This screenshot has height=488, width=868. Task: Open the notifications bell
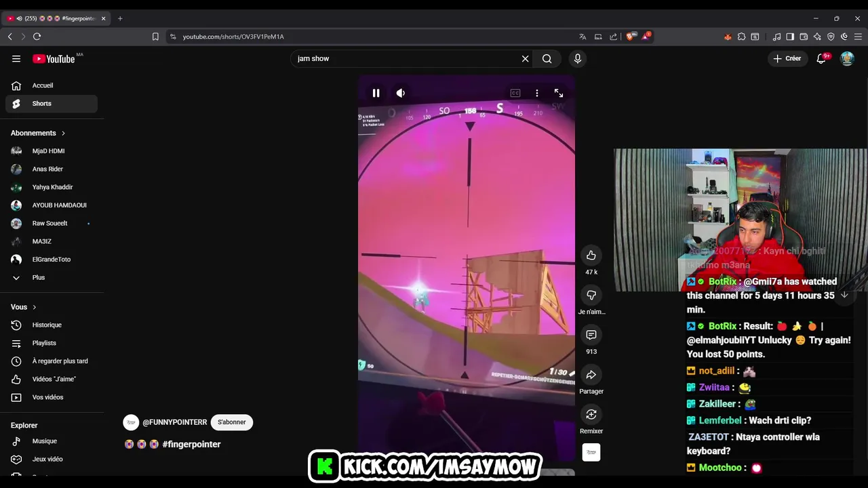coord(822,58)
